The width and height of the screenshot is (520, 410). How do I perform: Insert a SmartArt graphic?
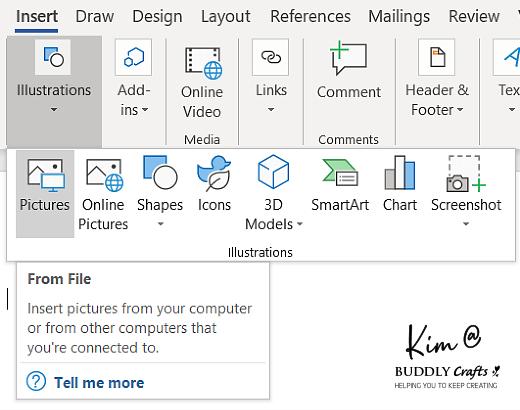pos(340,184)
